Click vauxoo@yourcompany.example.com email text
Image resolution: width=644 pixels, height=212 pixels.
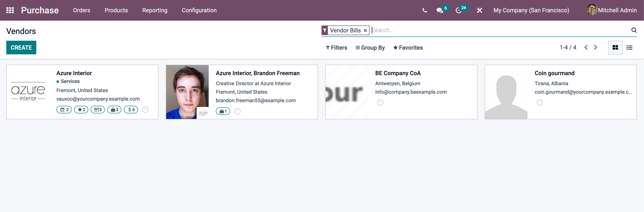click(98, 99)
